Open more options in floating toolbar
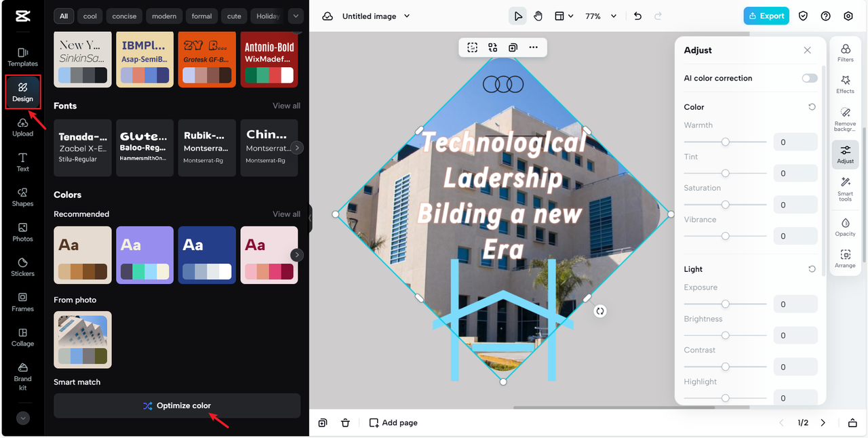Viewport: 868px width, 438px height. pos(534,47)
